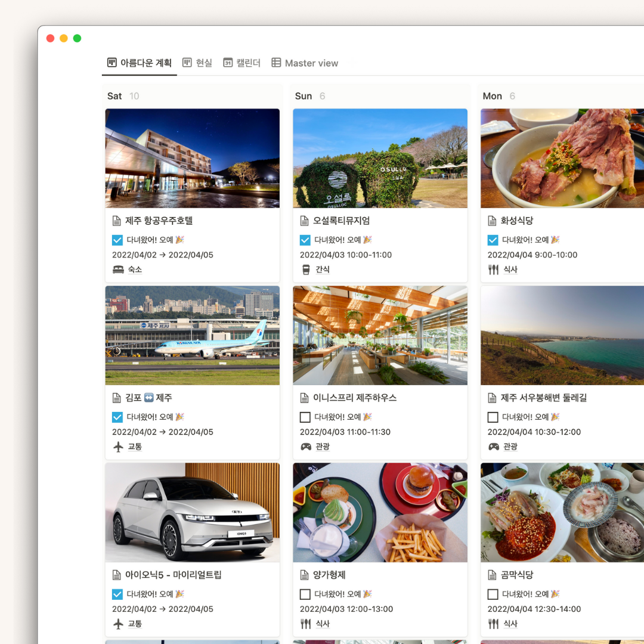The image size is (644, 644).
Task: Click fork-knife icon on 곰막식당 card
Action: click(x=493, y=624)
